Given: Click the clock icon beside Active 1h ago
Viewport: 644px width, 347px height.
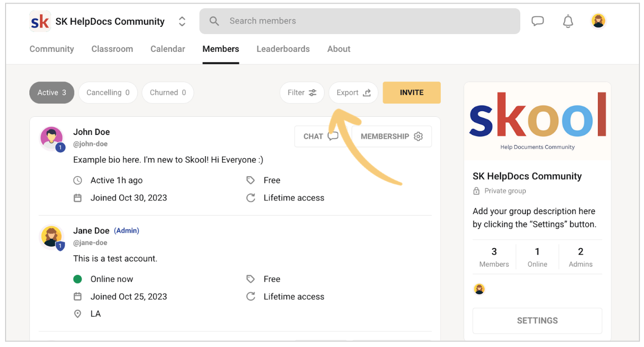Looking at the screenshot, I should [x=78, y=180].
